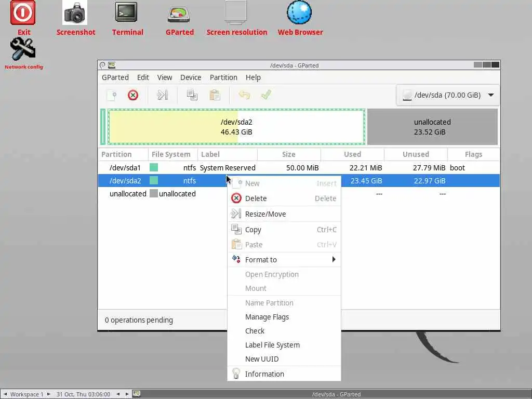Click the 50.00 MiB size cell
Image resolution: width=532 pixels, height=399 pixels.
tap(302, 168)
